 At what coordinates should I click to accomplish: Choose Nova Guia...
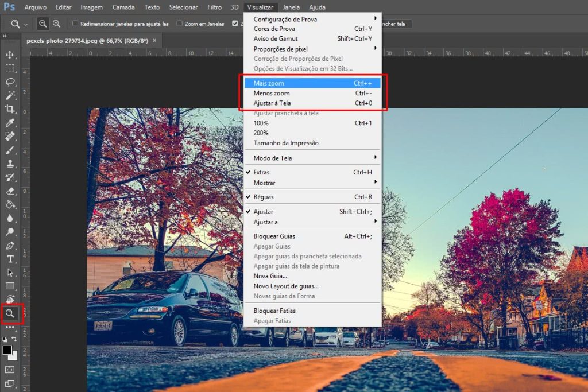point(313,276)
